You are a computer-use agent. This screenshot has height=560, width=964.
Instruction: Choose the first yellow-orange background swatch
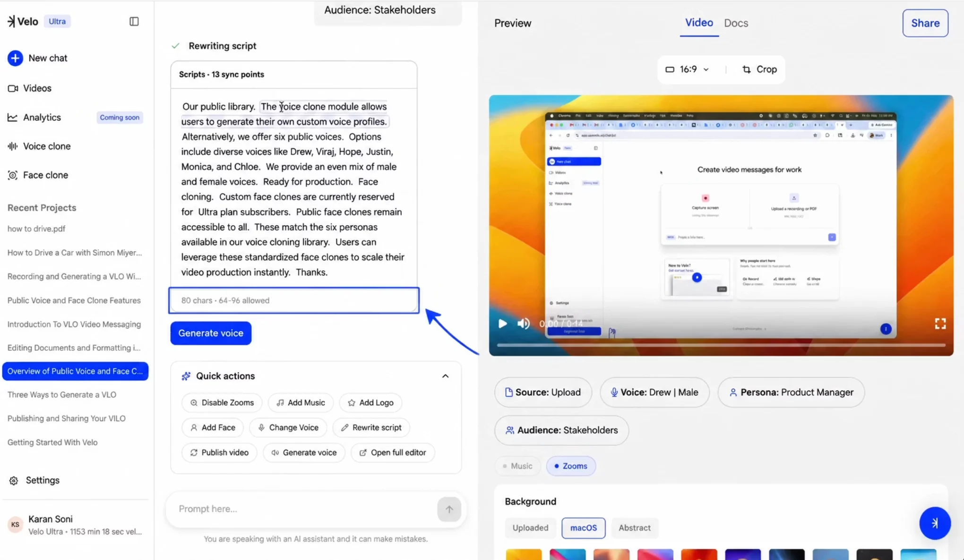coord(524,554)
